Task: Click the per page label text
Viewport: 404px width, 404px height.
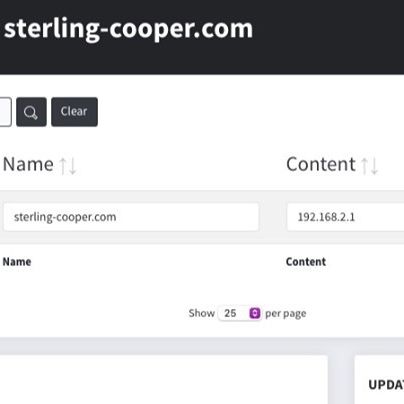Action: (286, 314)
